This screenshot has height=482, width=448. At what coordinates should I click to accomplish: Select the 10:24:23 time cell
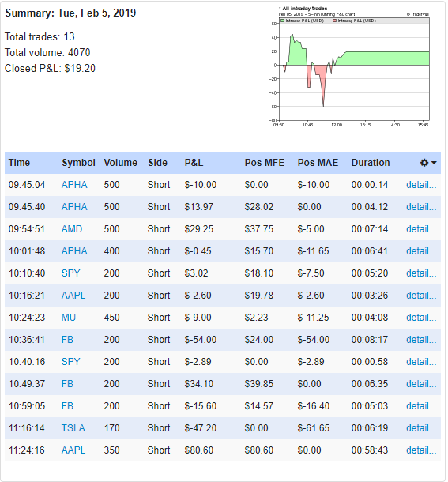(27, 318)
